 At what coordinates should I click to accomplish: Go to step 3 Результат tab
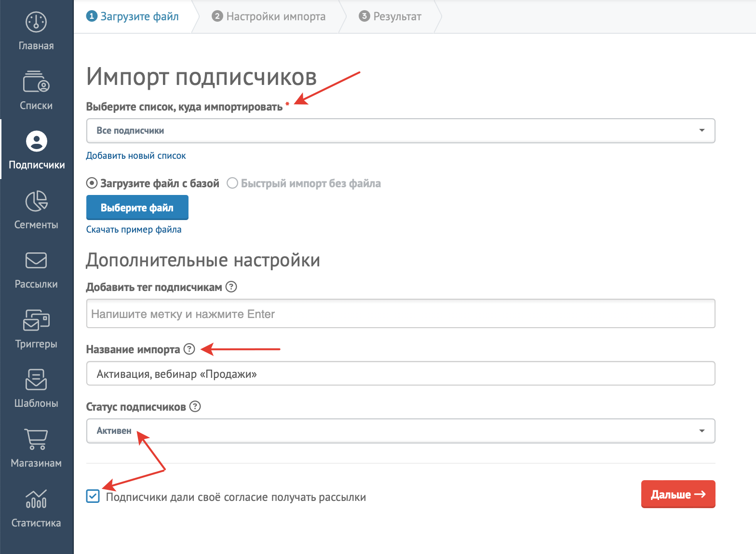point(391,16)
